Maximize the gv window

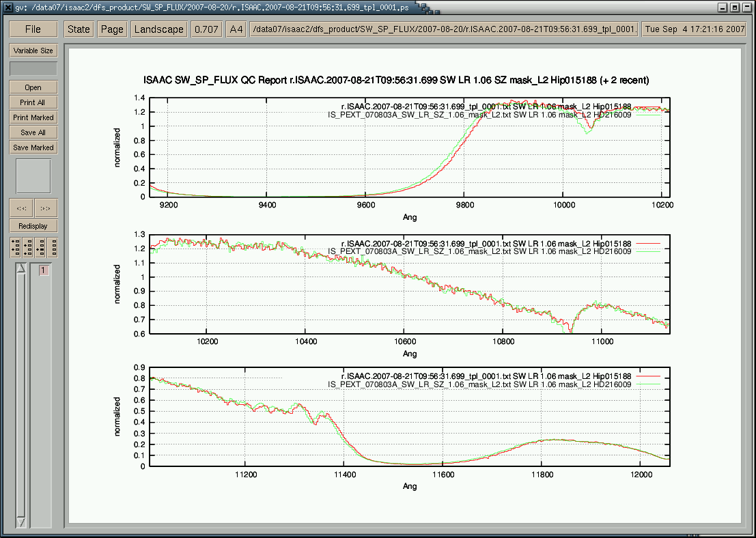(x=734, y=8)
